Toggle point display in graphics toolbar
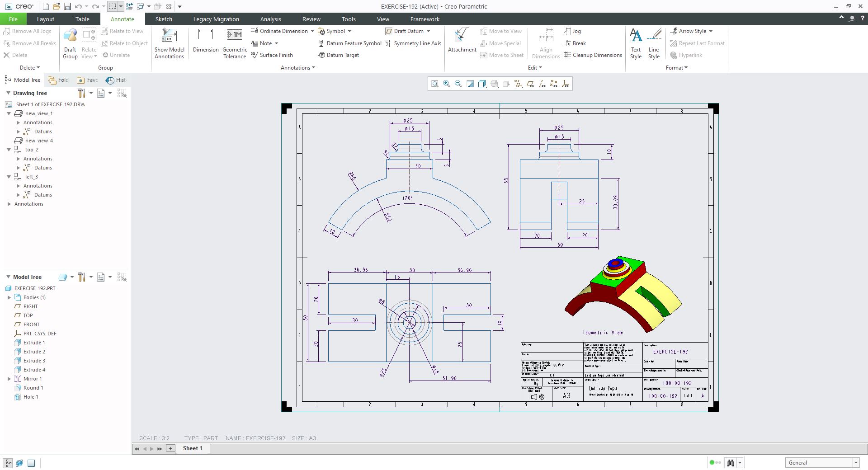Screen dimensions: 868x470 coord(553,84)
